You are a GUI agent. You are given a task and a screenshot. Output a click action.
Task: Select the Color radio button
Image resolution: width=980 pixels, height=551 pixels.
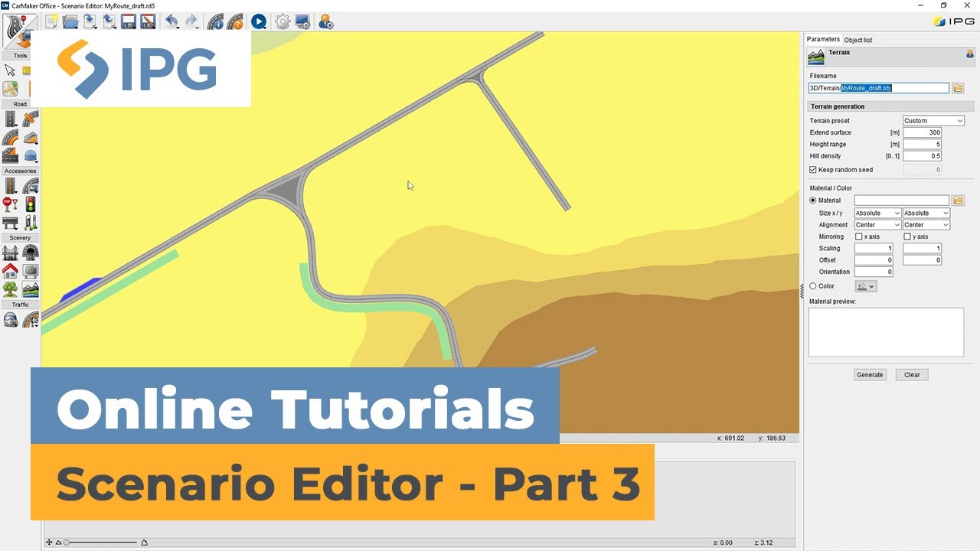point(813,286)
